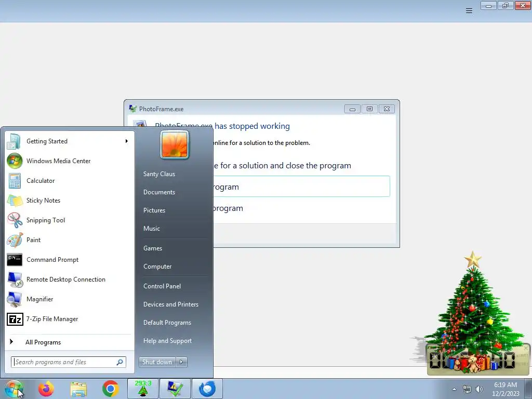Click the search magnifier icon in Start menu

pyautogui.click(x=120, y=362)
